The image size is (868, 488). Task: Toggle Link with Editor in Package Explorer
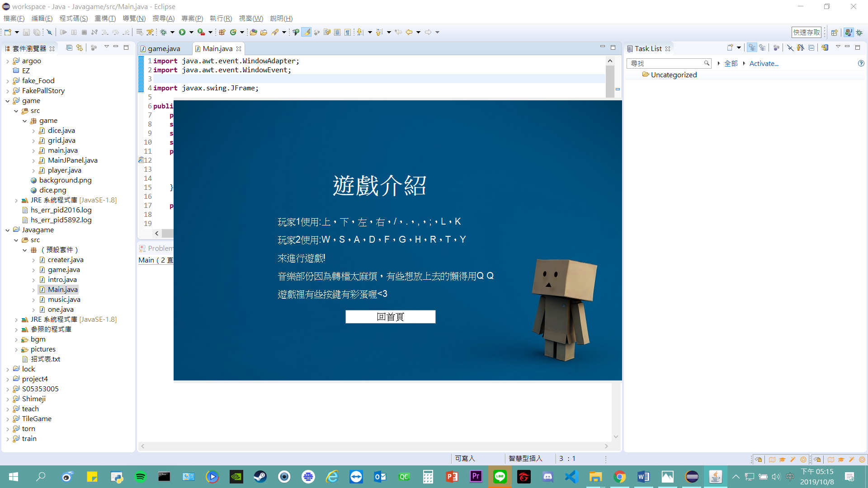pos(80,48)
